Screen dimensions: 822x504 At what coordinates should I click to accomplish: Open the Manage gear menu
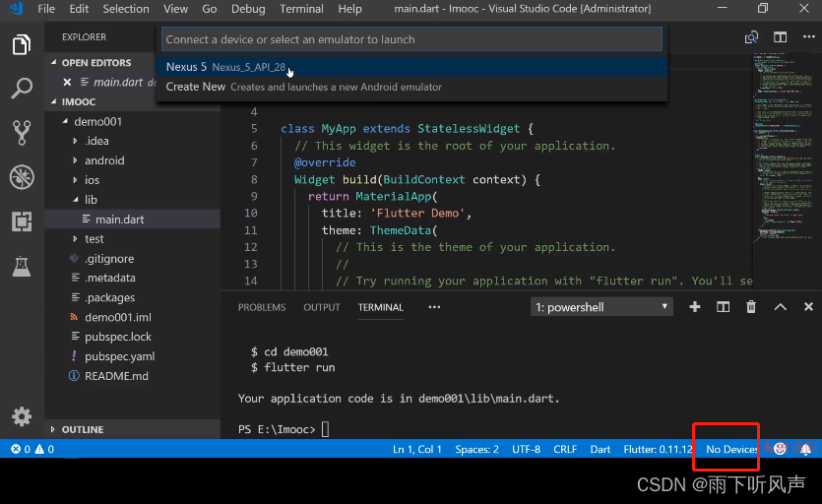coord(22,417)
